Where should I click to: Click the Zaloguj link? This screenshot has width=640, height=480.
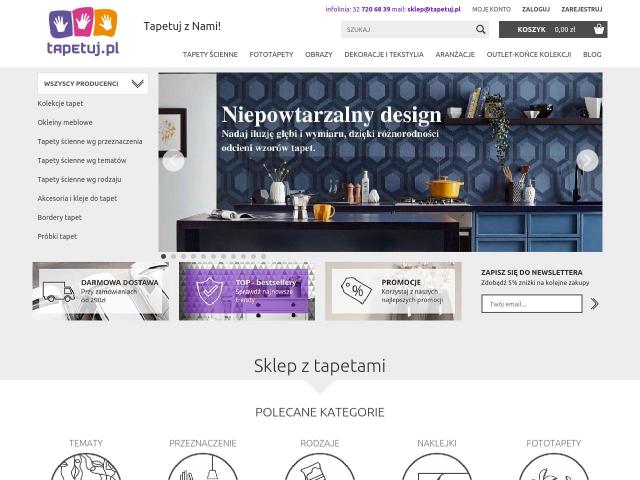pyautogui.click(x=536, y=9)
